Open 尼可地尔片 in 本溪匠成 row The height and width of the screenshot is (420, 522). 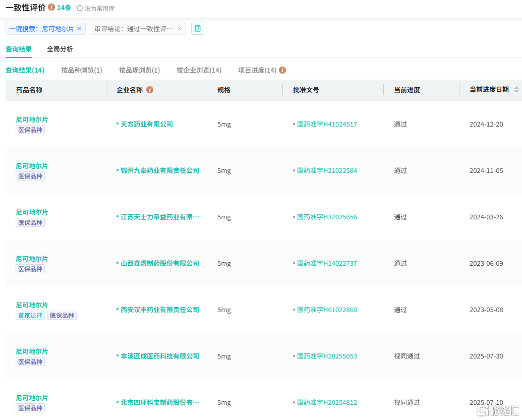click(32, 351)
